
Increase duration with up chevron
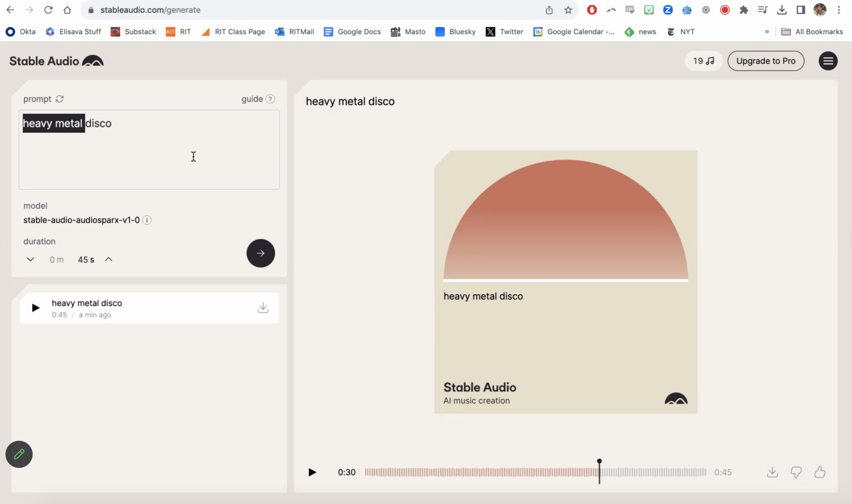[x=109, y=260]
